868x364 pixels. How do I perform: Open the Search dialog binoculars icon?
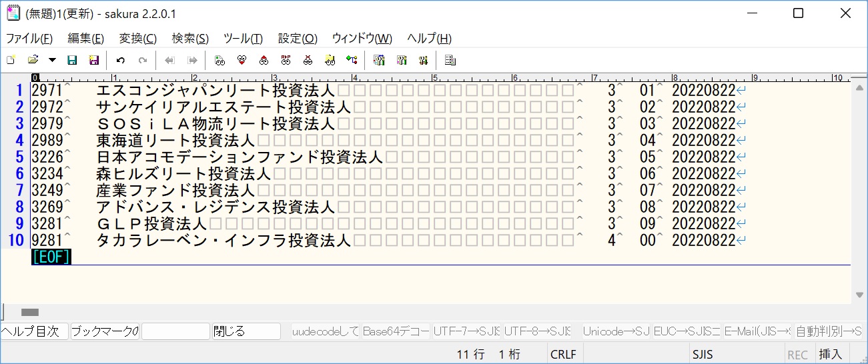tap(220, 60)
